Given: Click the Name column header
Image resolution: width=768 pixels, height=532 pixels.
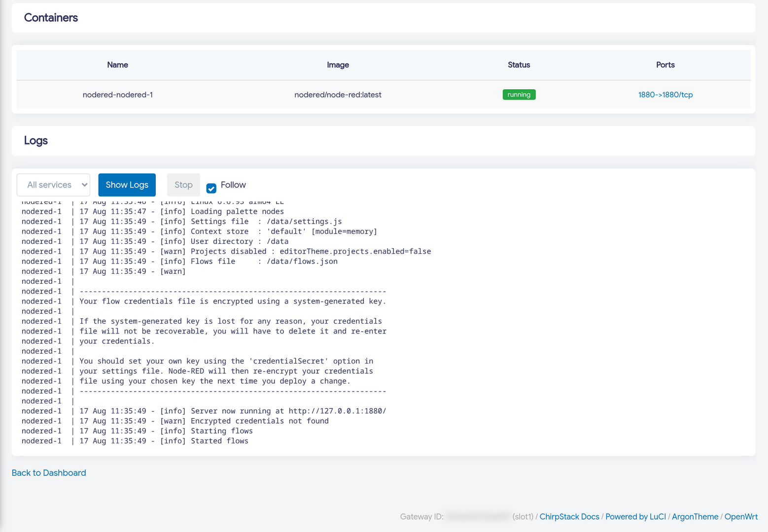Looking at the screenshot, I should click(118, 65).
